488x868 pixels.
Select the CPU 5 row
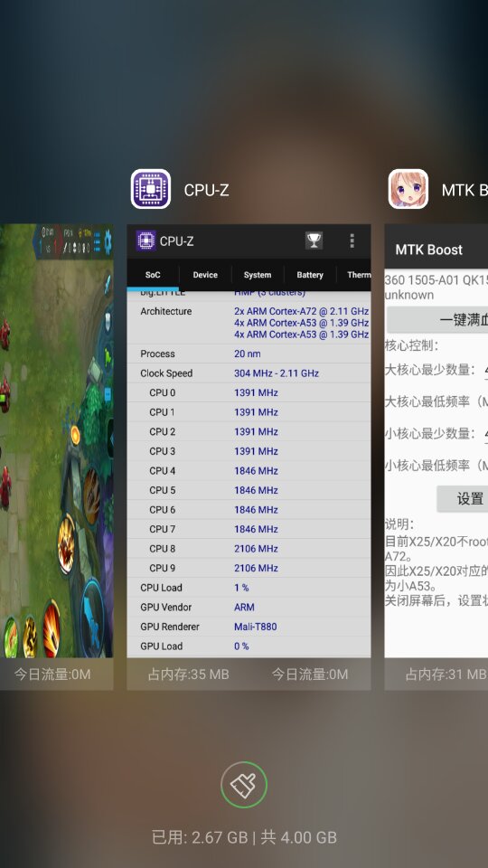point(249,490)
